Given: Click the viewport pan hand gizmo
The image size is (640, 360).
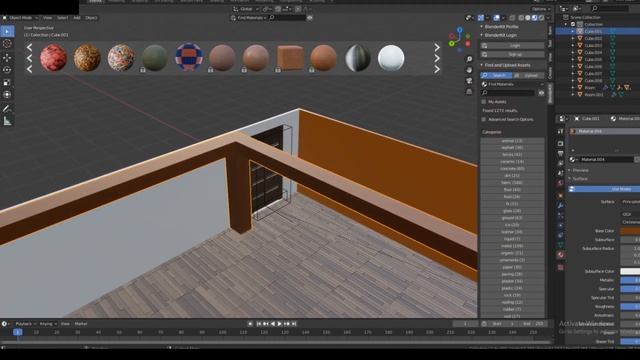Looking at the screenshot, I should tap(469, 70).
